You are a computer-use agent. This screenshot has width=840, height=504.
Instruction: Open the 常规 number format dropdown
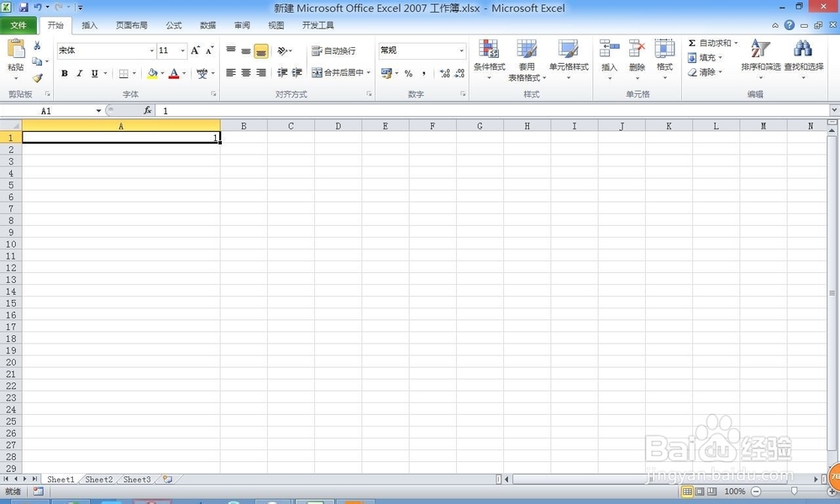pyautogui.click(x=461, y=50)
